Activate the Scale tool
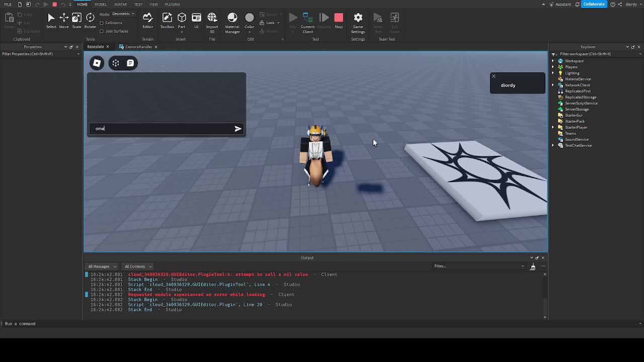This screenshot has height=362, width=644. coord(76,21)
